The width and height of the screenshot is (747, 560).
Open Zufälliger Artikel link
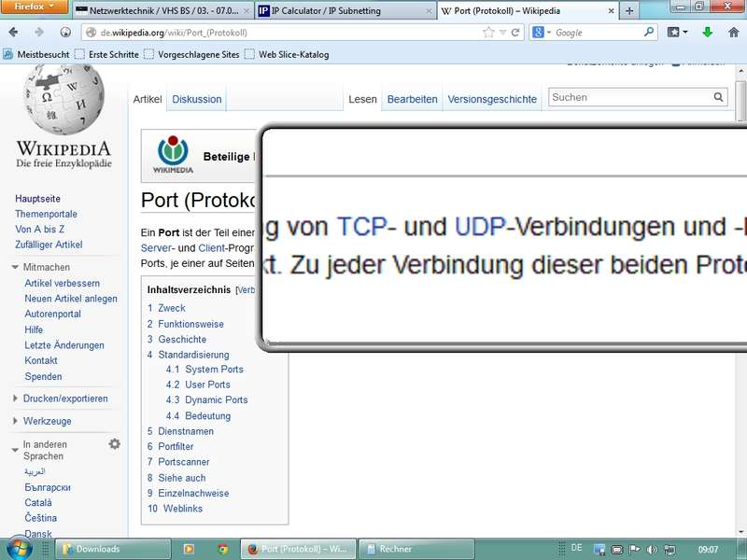[49, 245]
